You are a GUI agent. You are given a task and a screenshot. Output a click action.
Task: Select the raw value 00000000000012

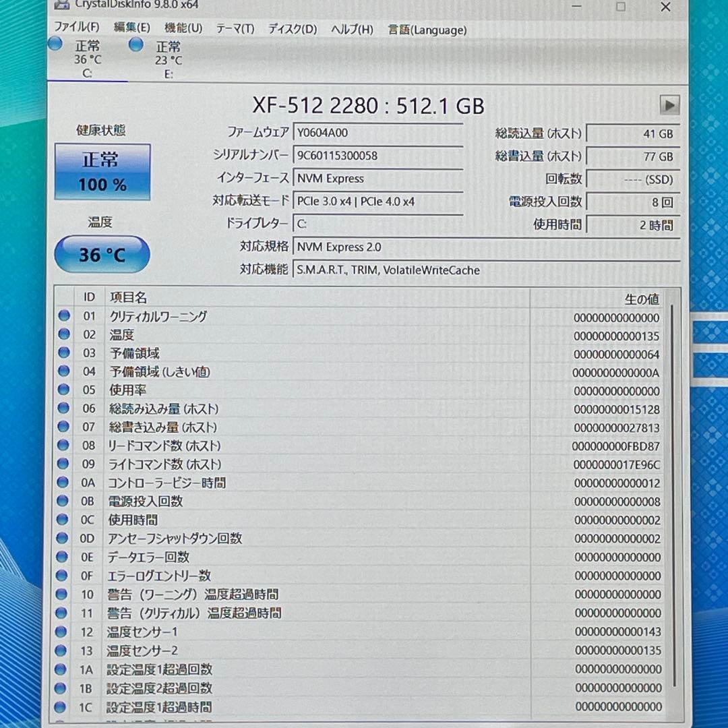click(x=617, y=483)
